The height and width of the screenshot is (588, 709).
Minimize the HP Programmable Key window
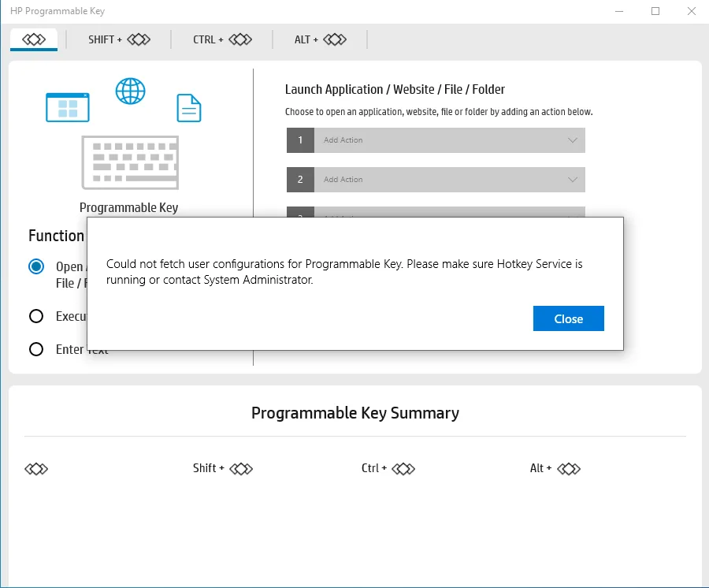(619, 11)
